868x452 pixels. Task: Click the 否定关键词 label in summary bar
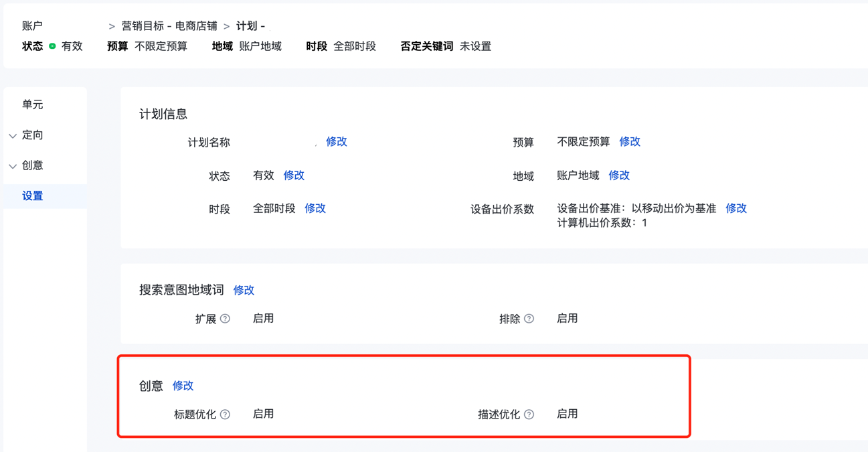(427, 46)
